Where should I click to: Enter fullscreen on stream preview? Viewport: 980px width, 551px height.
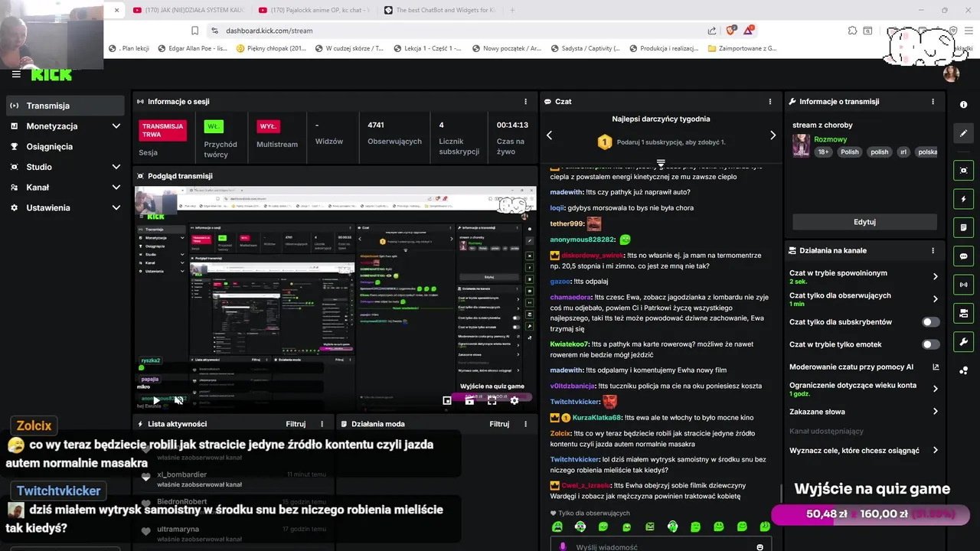[492, 400]
